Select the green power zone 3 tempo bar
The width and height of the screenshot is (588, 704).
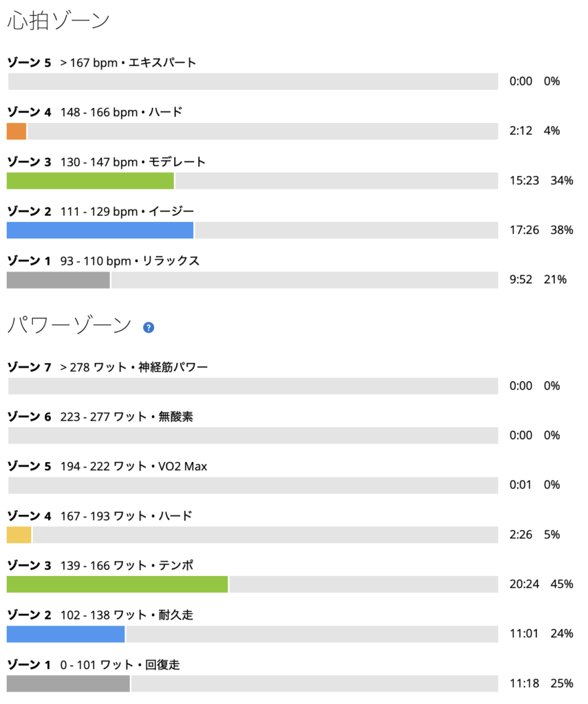(x=117, y=584)
